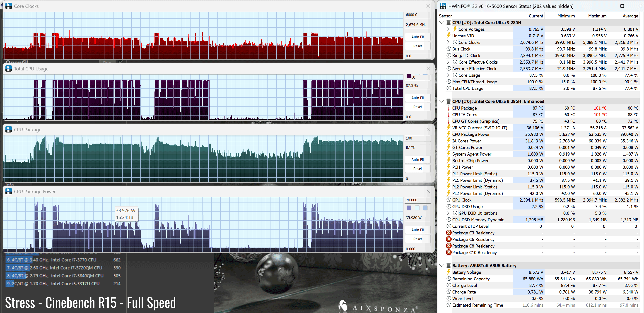The image size is (644, 313).
Task: Select the Intel Core i7-3840QM CPU ranking row in Cinebench
Action: (x=64, y=276)
